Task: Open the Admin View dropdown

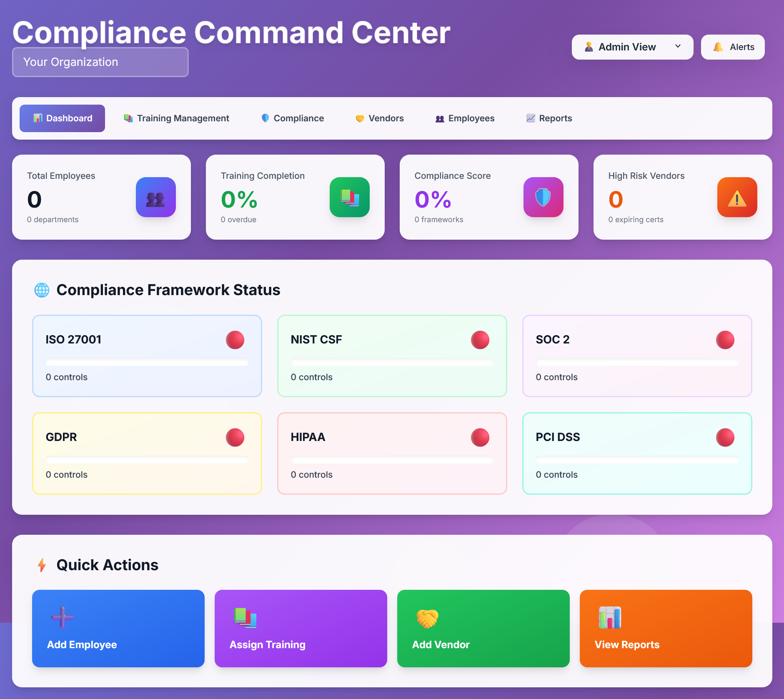Action: coord(632,47)
